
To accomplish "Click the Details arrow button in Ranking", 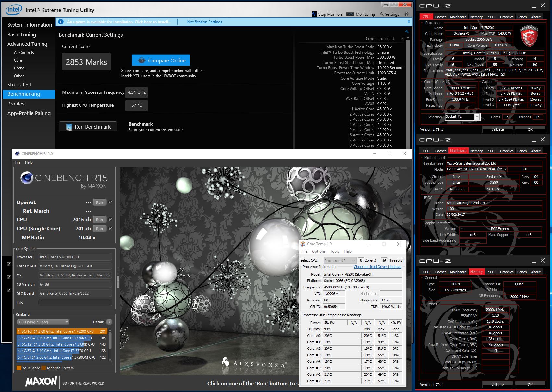I will coord(109,322).
